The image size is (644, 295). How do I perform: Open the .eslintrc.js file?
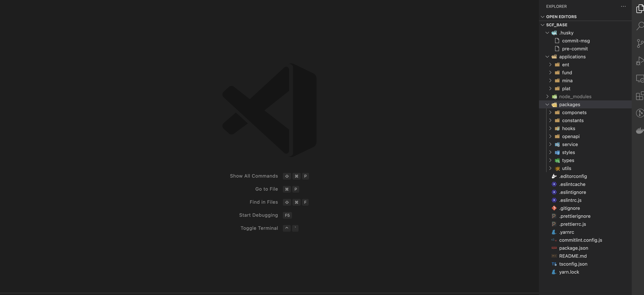pyautogui.click(x=570, y=200)
